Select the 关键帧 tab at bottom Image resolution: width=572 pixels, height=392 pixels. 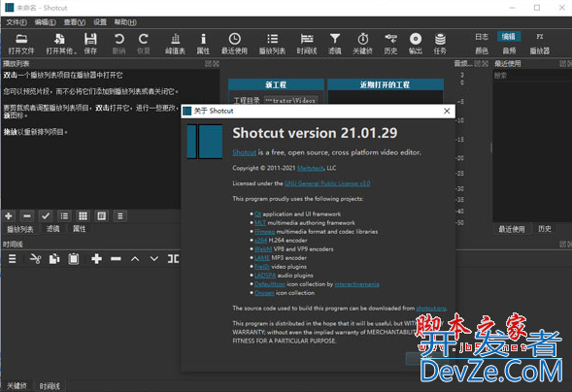(17, 386)
